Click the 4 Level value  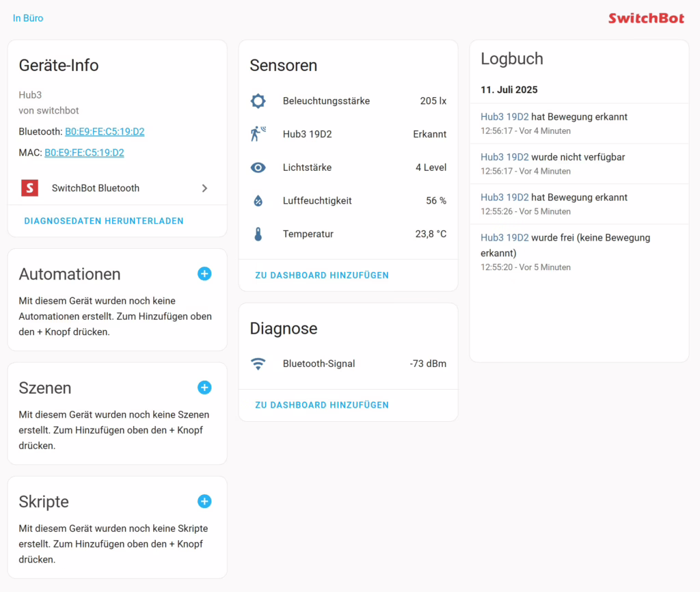[x=431, y=167]
